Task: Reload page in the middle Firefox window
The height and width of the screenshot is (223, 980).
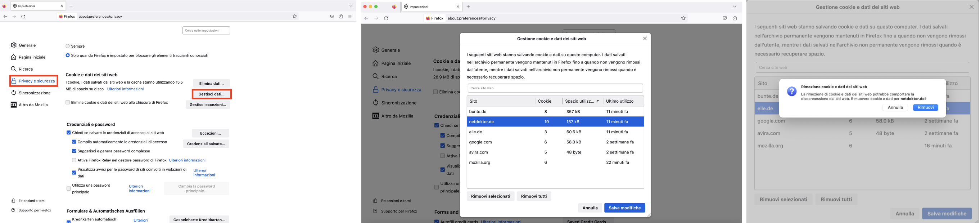Action: tap(386, 18)
